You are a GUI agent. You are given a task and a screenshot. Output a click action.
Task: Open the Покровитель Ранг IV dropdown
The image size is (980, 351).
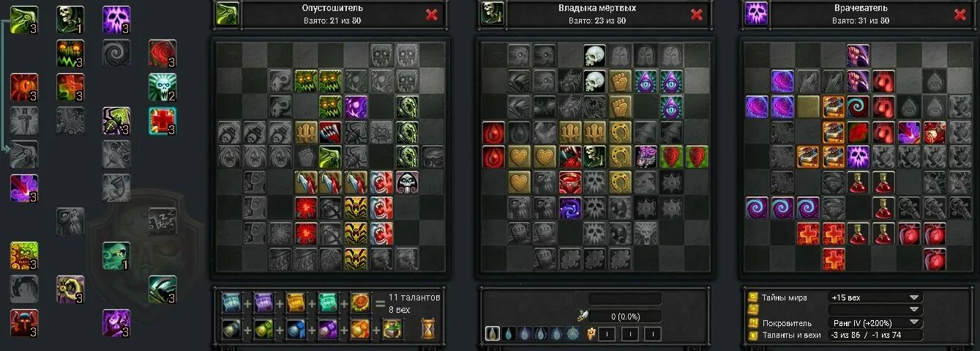tap(875, 322)
